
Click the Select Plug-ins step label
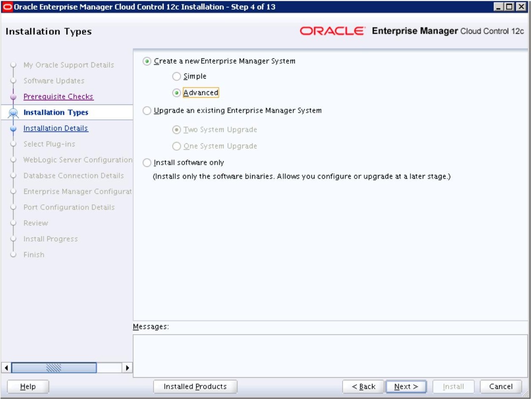click(49, 144)
